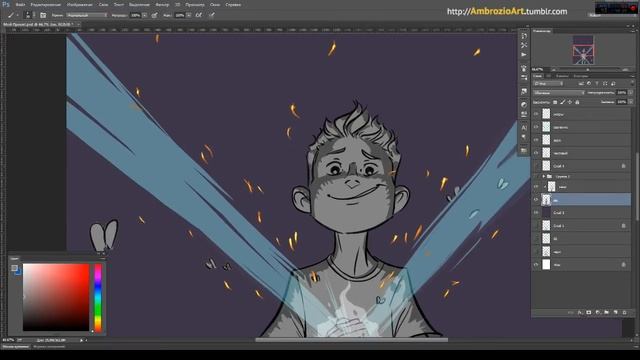
Task: Open the Просмотр menu
Action: pyautogui.click(x=195, y=4)
